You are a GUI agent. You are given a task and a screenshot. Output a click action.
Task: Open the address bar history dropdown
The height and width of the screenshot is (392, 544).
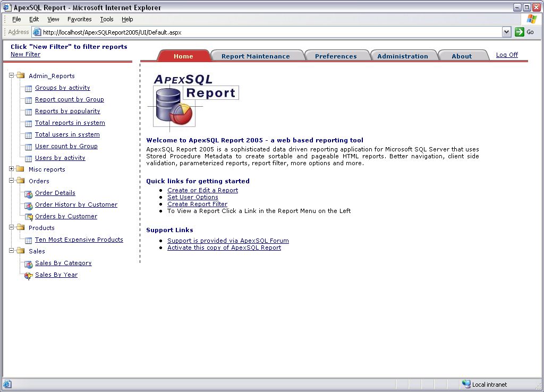click(x=506, y=31)
